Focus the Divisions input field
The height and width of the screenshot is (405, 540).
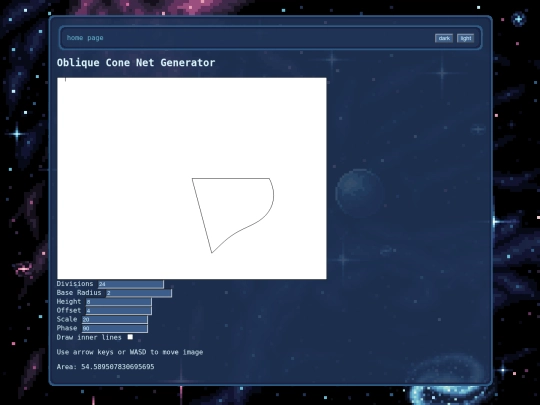pos(131,284)
